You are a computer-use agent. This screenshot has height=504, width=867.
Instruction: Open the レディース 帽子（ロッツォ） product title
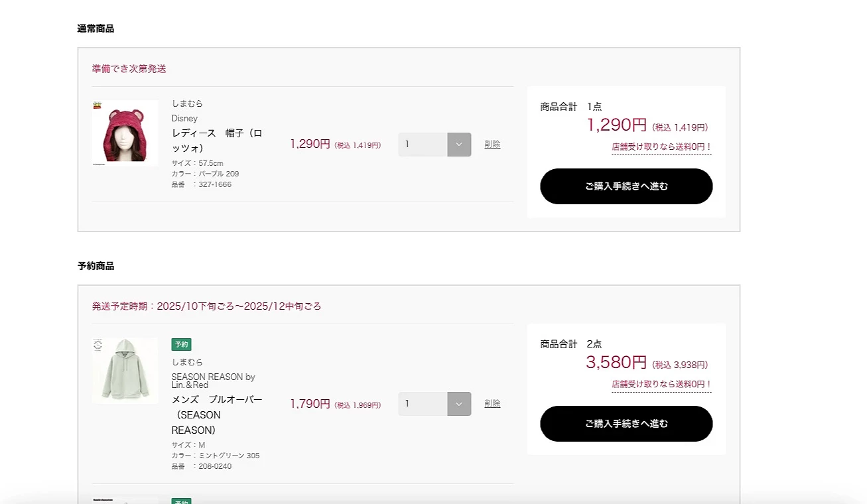click(x=216, y=141)
